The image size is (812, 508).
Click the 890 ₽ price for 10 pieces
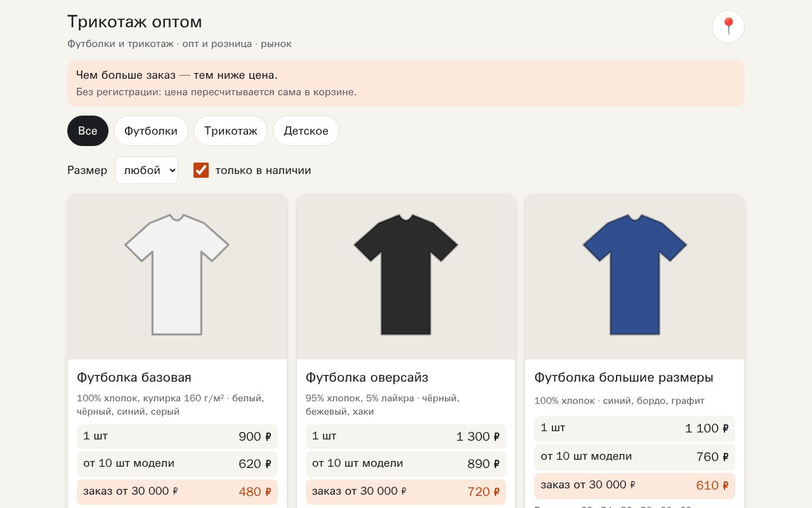coord(483,464)
